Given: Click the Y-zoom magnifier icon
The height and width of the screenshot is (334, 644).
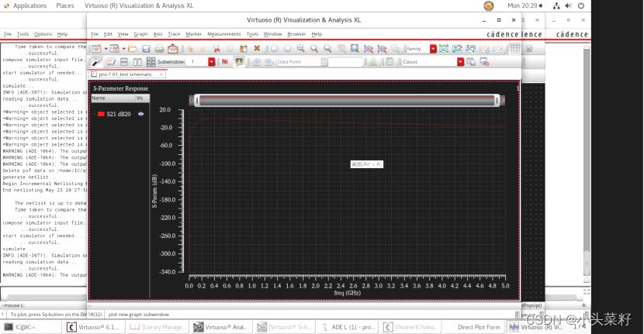Looking at the screenshot, I should tap(382, 49).
